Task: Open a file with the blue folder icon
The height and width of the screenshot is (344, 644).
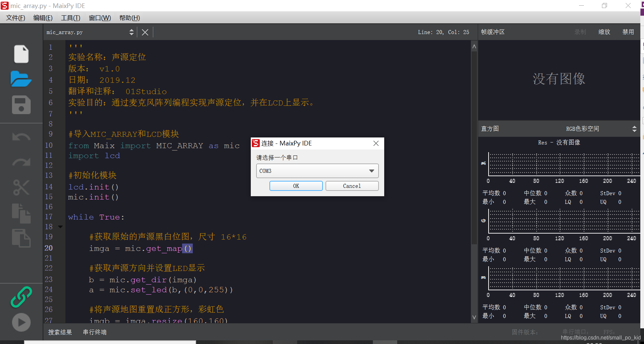Action: tap(21, 79)
